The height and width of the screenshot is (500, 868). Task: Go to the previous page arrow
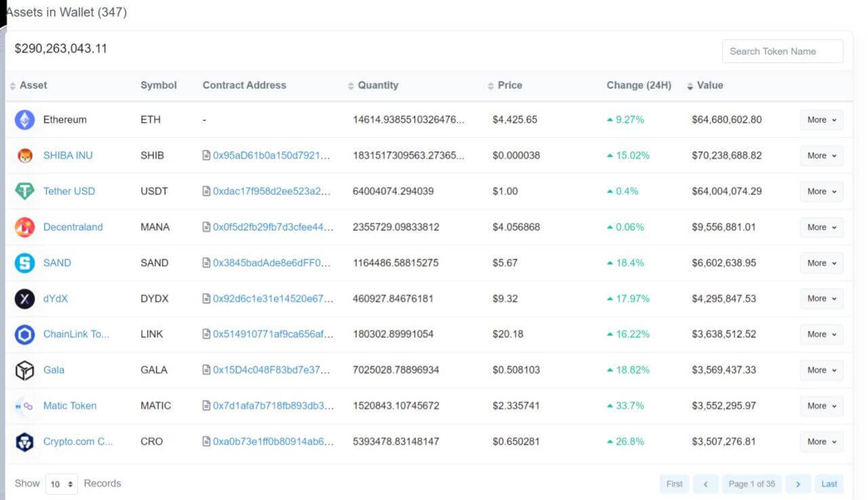click(705, 484)
